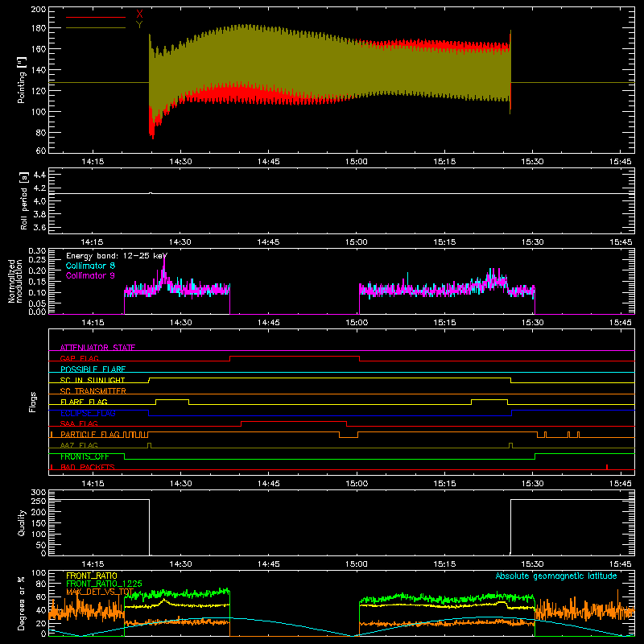Select the Normalized modulation axis title
This screenshot has height=644, width=644.
tap(15, 281)
